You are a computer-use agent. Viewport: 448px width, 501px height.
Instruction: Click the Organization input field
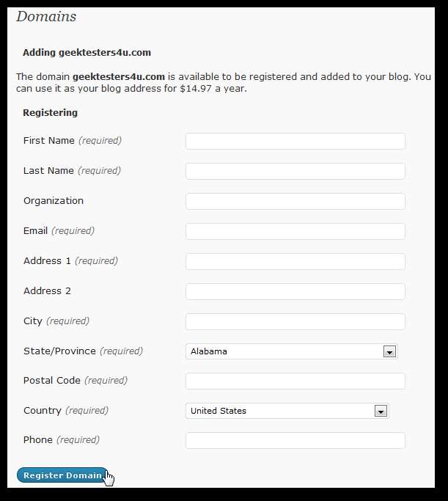tap(295, 201)
